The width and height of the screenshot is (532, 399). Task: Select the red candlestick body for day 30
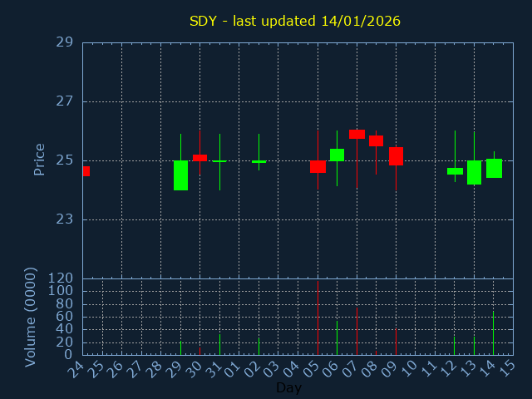(x=199, y=158)
